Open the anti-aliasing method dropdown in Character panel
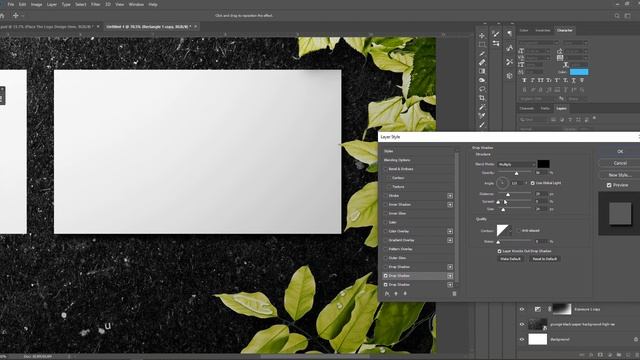640x360 pixels. point(577,99)
